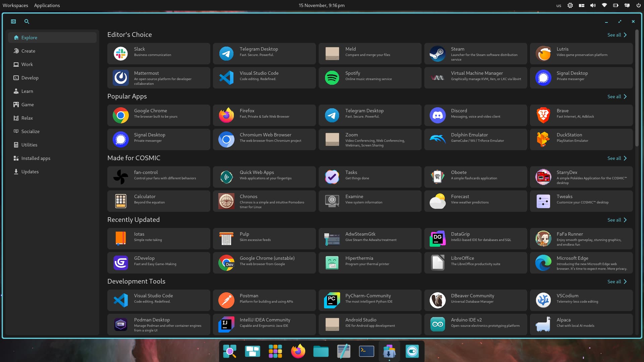Toggle the sidebar navigation panel icon
Viewport: 644px width, 362px height.
coord(13,21)
